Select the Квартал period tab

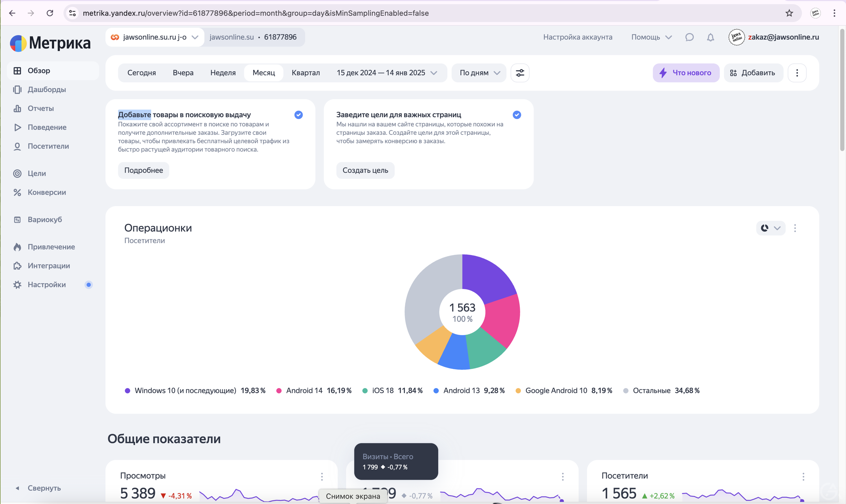click(x=306, y=73)
